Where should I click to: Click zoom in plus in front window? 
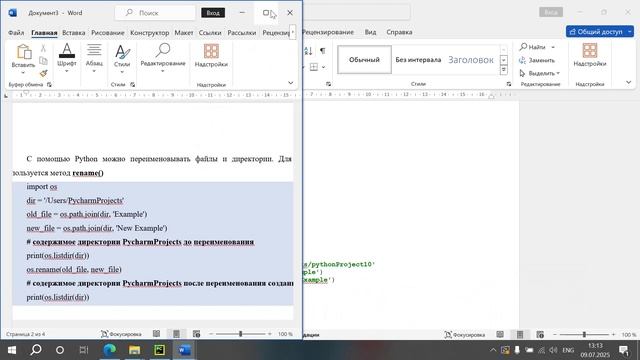point(269,334)
